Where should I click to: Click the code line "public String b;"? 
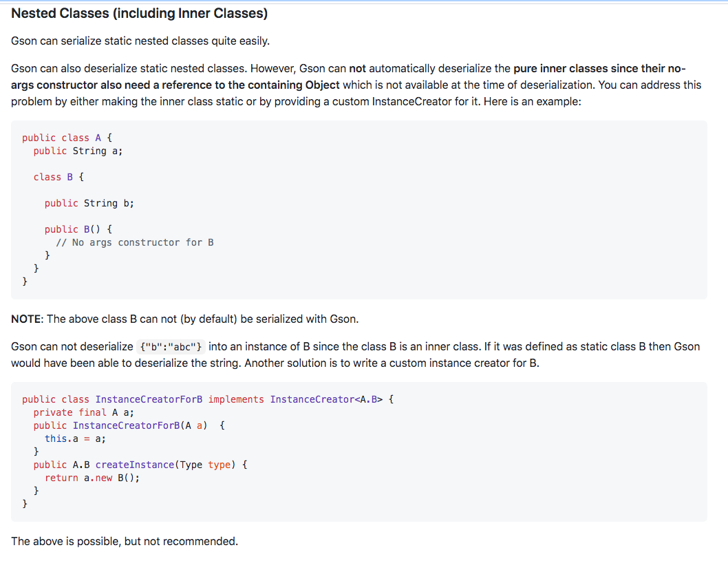point(89,203)
